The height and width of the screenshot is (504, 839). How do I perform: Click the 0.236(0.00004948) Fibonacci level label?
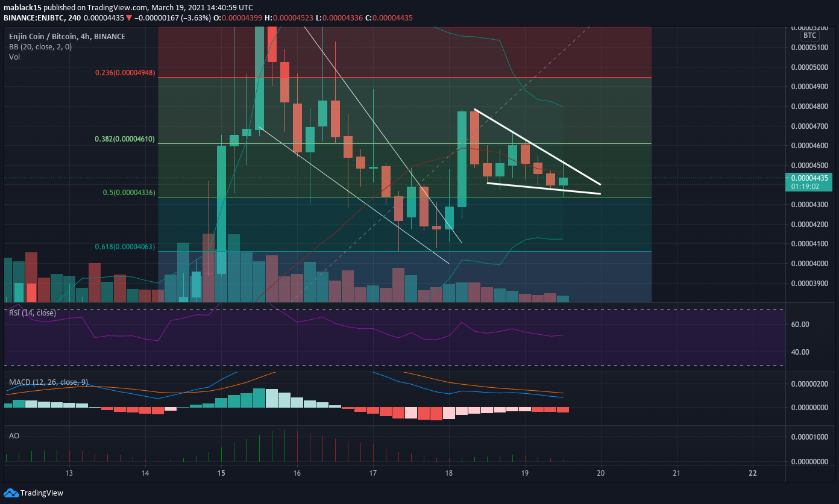pyautogui.click(x=125, y=73)
